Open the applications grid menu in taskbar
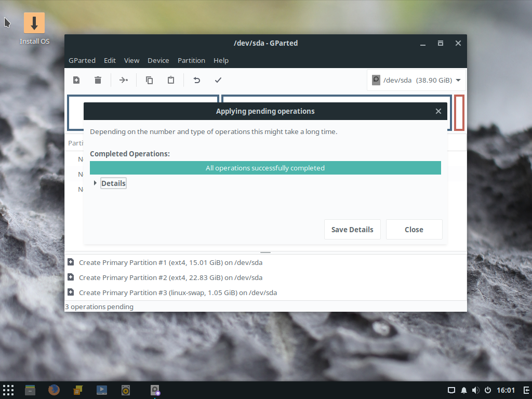532x399 pixels. pos(8,390)
